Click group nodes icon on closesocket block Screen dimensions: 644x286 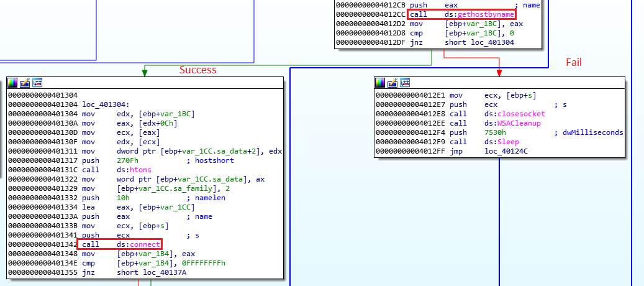[405, 83]
